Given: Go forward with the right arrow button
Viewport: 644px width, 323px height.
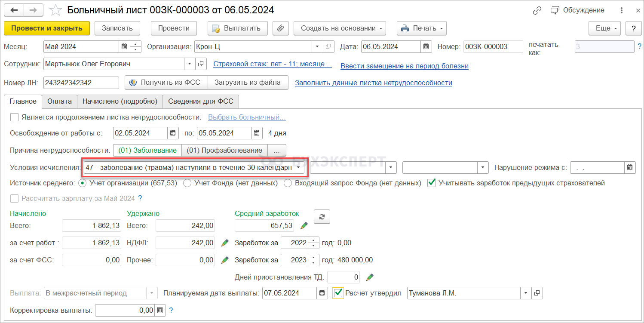Looking at the screenshot, I should click(34, 10).
